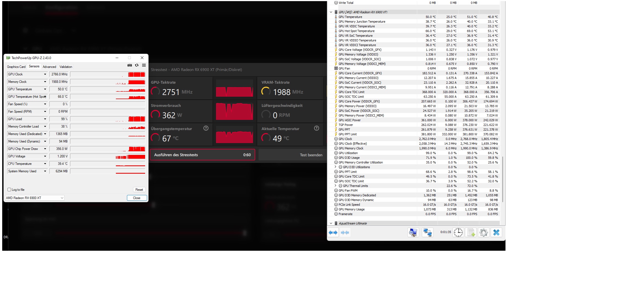Screen dimensions: 644x296
Task: Select the Sensors tab in GPU-Z
Action: click(34, 66)
